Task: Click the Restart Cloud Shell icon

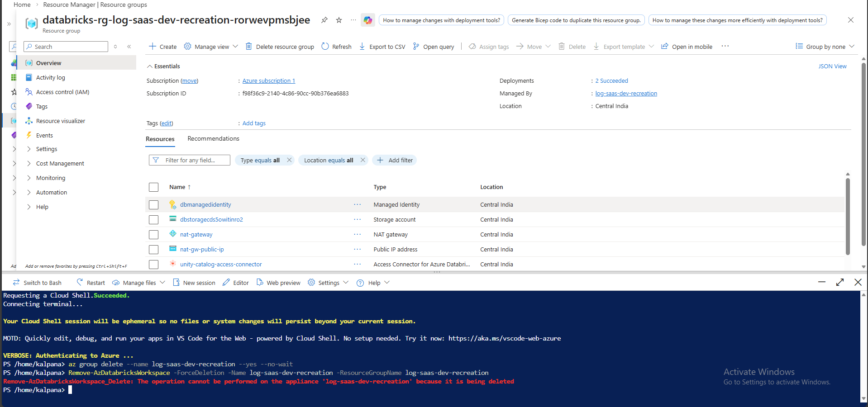Action: [80, 282]
